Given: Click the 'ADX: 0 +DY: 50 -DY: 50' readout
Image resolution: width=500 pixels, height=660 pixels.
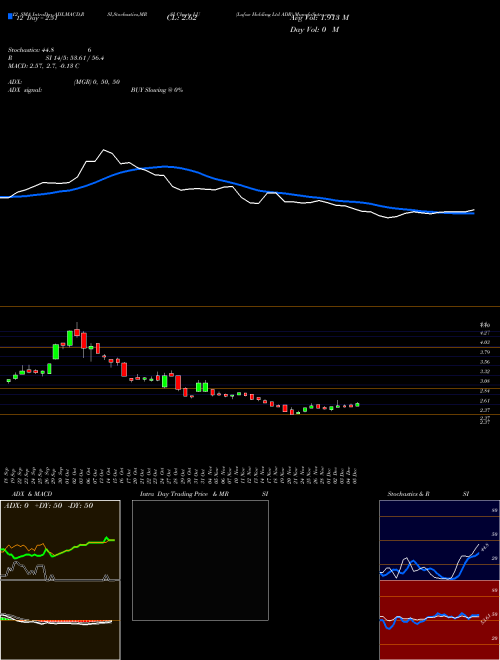Looking at the screenshot, I should pos(48,506).
